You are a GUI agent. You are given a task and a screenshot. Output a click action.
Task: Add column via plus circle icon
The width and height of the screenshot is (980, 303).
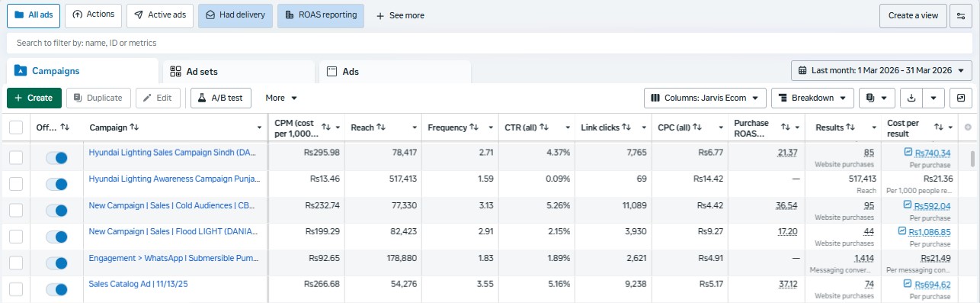tap(968, 127)
